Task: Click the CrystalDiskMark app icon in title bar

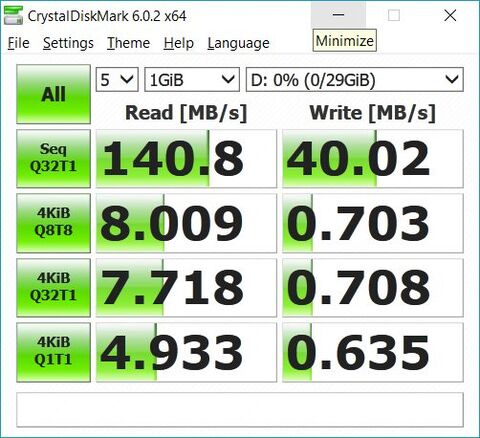Action: (13, 15)
